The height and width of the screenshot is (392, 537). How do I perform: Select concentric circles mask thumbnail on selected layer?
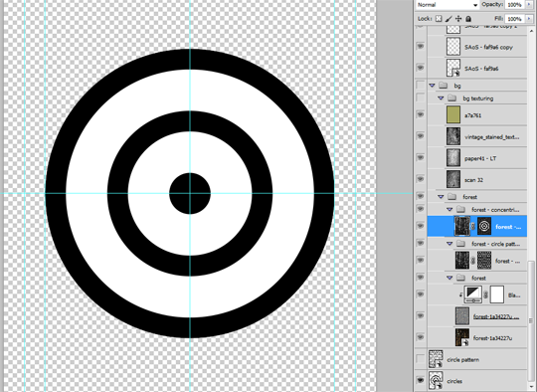coord(484,226)
